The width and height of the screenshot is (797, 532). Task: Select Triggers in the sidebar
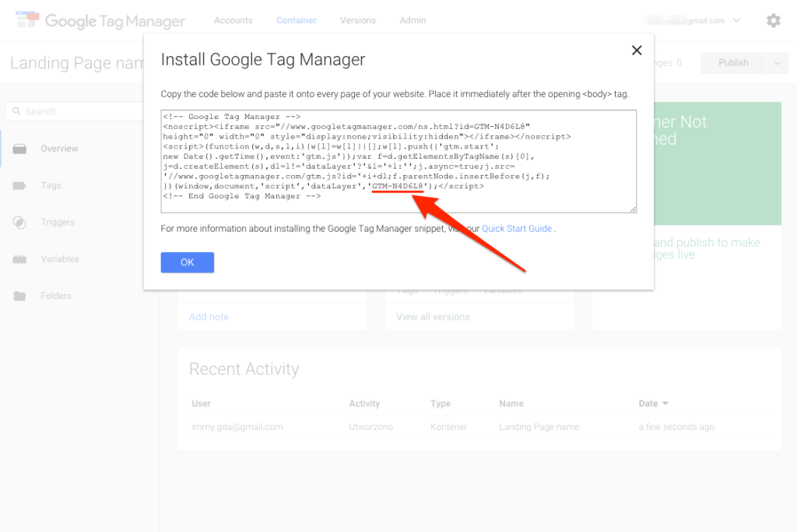pyautogui.click(x=58, y=222)
